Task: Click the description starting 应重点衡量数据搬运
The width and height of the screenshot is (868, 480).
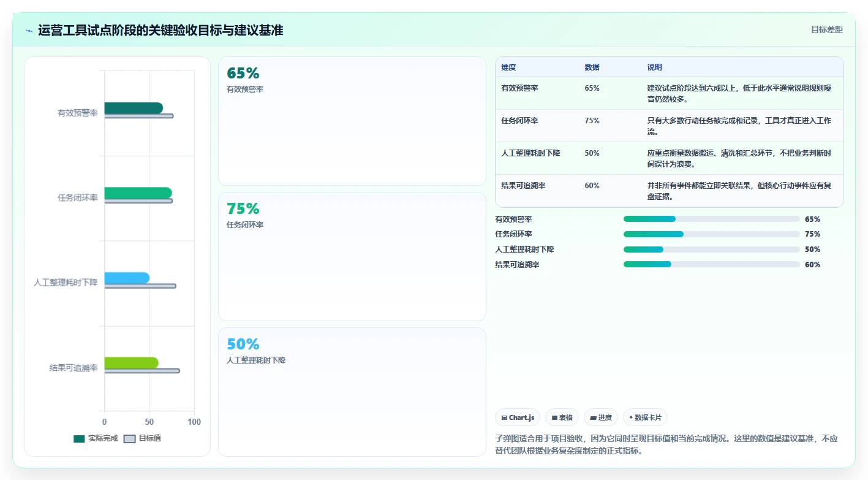Action: (x=739, y=158)
